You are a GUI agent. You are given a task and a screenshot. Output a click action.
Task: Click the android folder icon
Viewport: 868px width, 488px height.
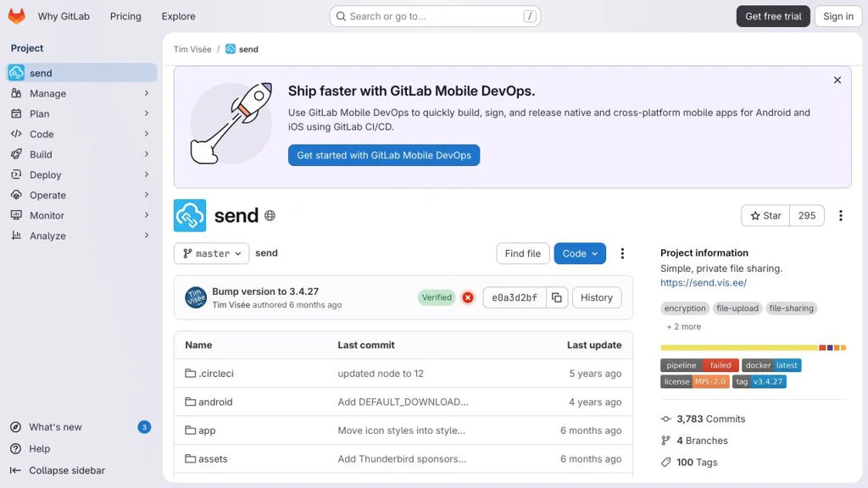(x=190, y=402)
